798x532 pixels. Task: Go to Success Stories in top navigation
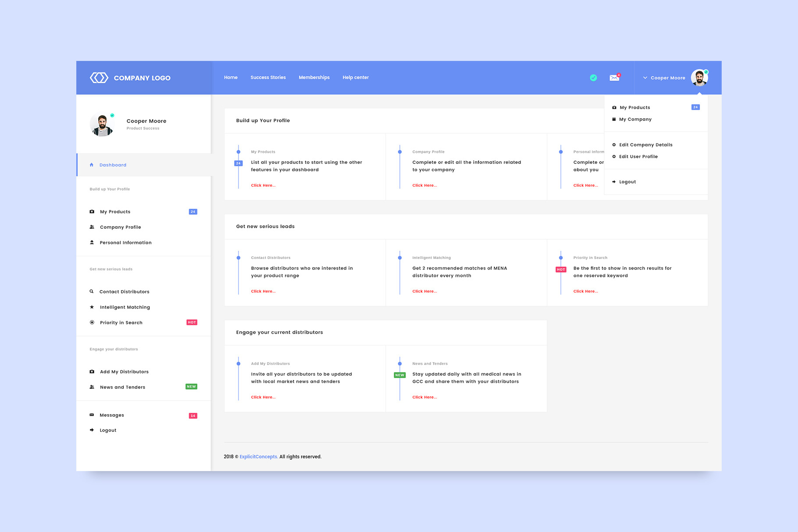point(268,78)
